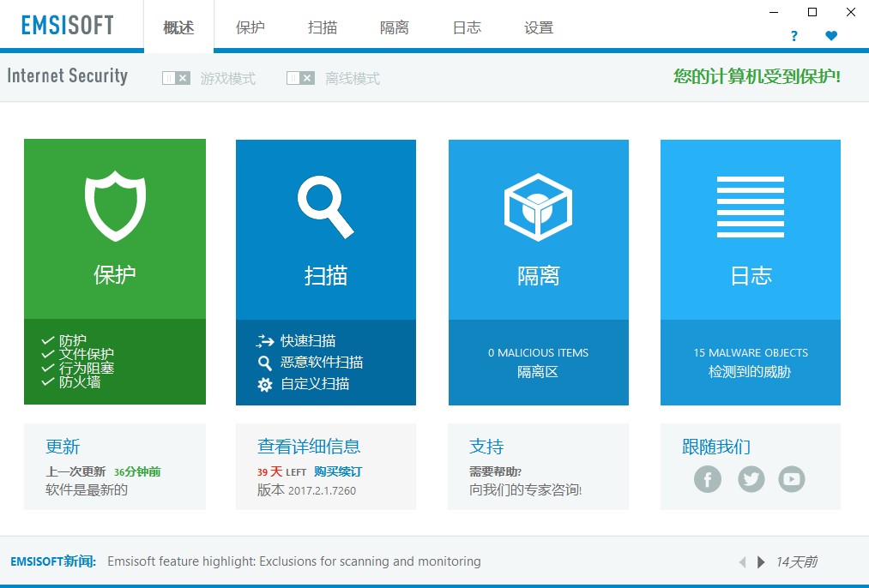Open the 行为阻塞 status item
The image size is (869, 588).
77,368
